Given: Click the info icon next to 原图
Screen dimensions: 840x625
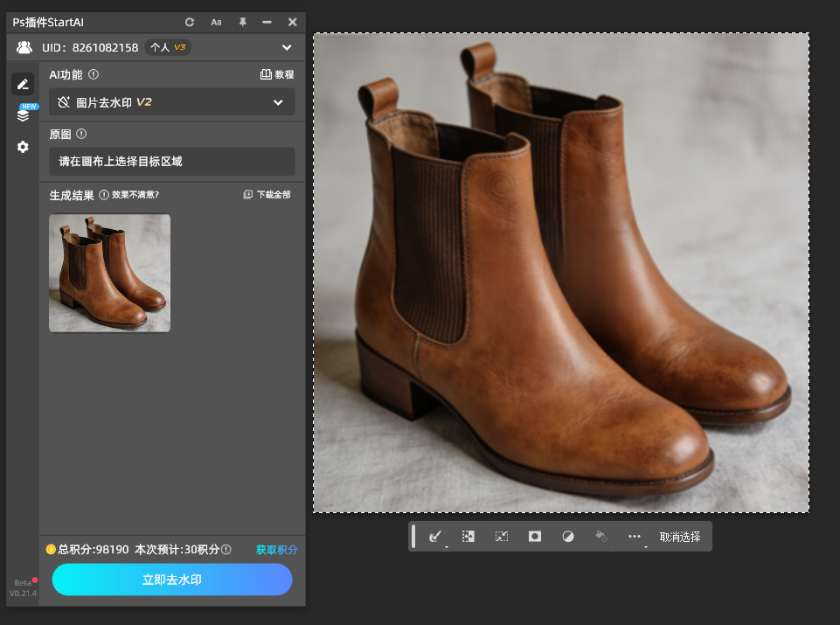Looking at the screenshot, I should coord(81,135).
